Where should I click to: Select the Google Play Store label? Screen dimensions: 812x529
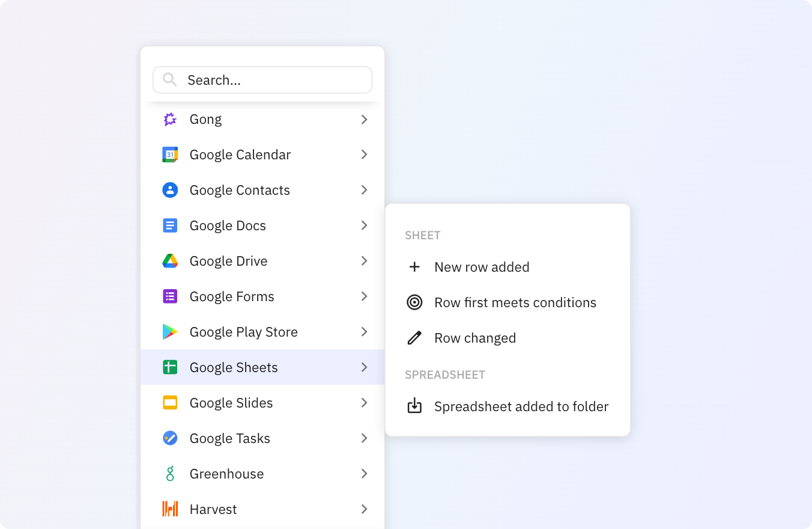pyautogui.click(x=244, y=332)
